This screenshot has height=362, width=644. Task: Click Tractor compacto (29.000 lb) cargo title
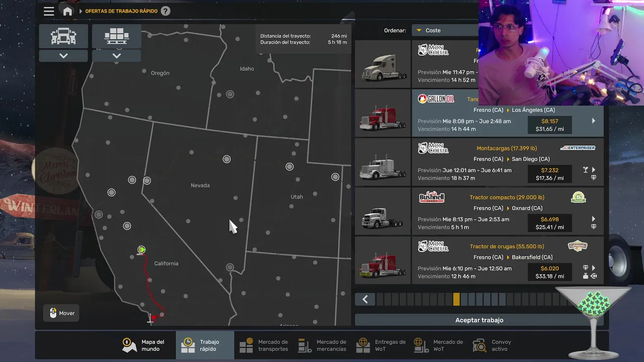pos(507,198)
